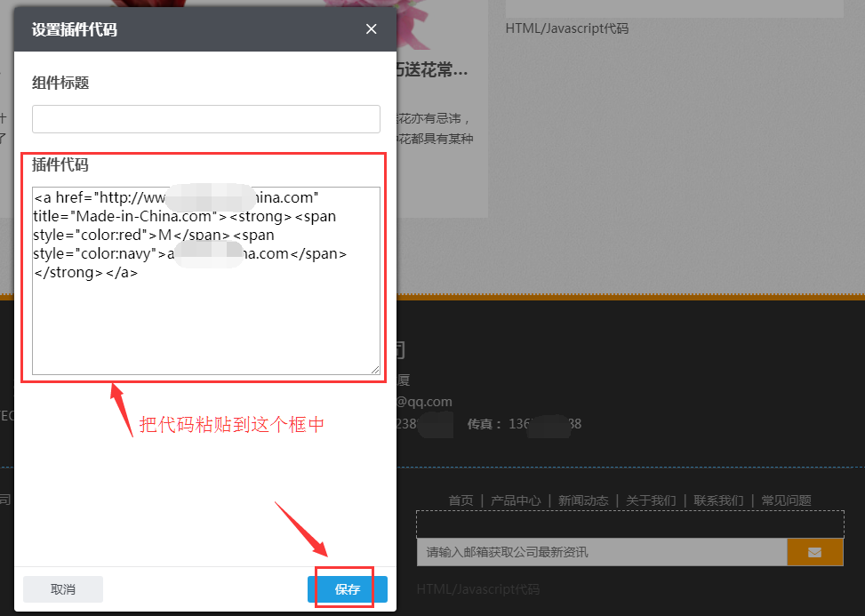This screenshot has height=616, width=865.
Task: Click the orange envelope subscribe icon
Action: [x=814, y=551]
